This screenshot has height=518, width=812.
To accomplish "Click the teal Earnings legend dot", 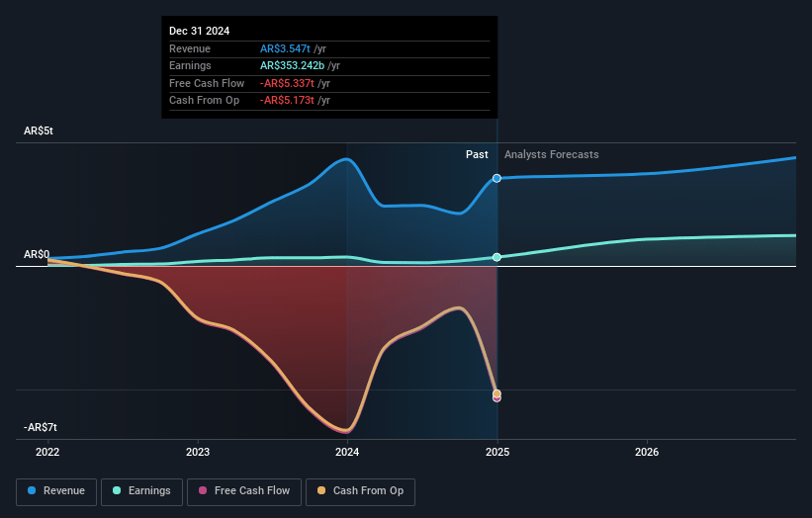I will coord(117,490).
